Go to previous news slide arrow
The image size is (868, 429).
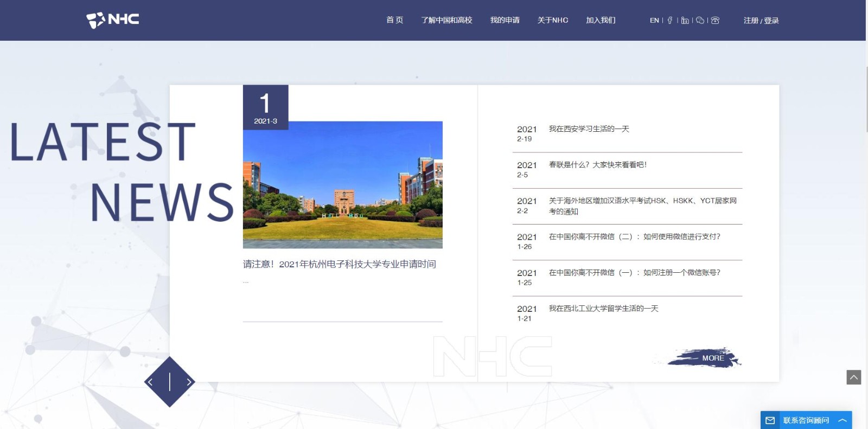[151, 382]
